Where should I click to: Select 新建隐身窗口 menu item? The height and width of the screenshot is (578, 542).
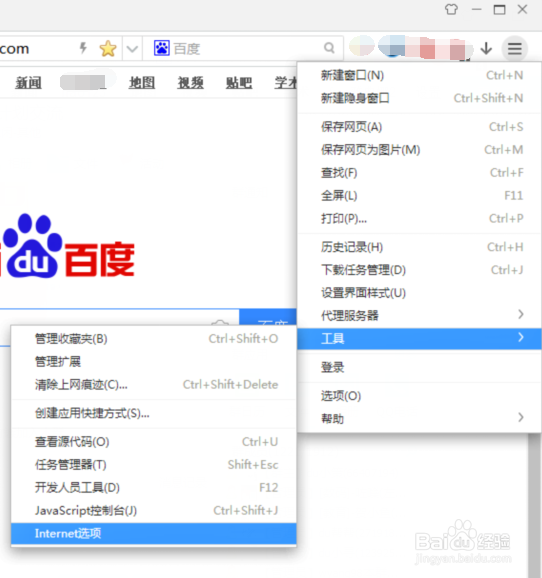(419, 98)
